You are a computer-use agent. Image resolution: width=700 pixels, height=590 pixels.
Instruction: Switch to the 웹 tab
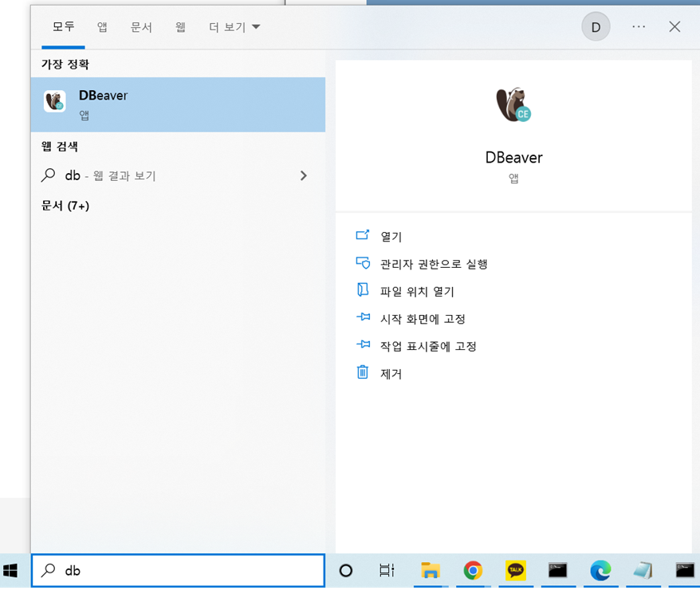click(x=180, y=27)
